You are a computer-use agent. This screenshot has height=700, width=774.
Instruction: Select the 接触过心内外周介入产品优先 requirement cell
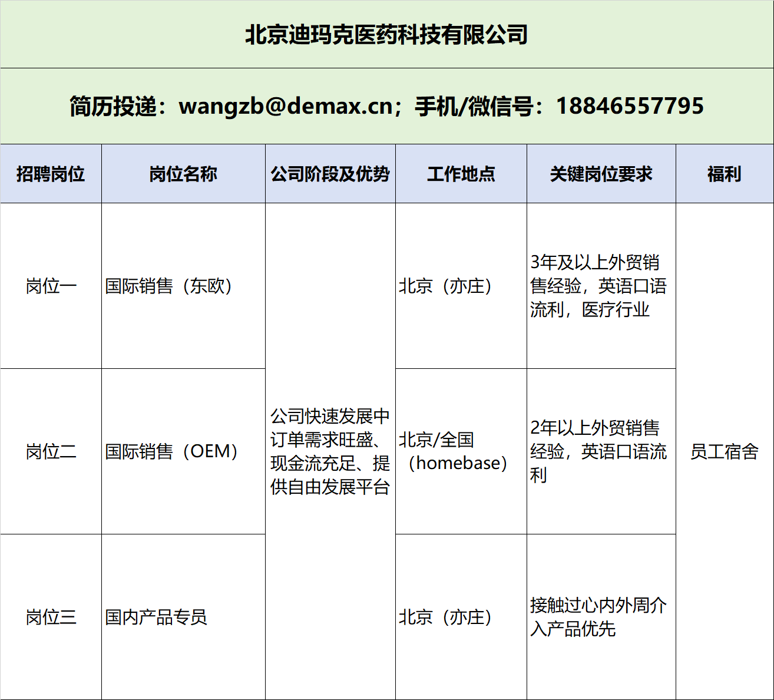point(601,617)
